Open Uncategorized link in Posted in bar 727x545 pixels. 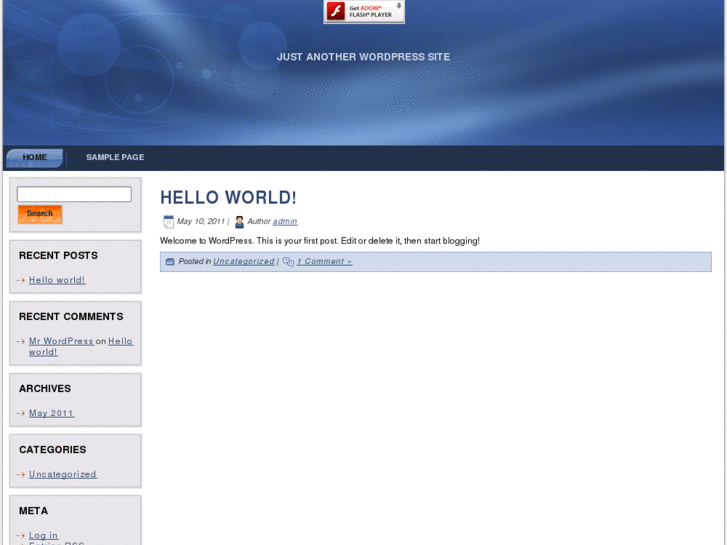(x=243, y=262)
